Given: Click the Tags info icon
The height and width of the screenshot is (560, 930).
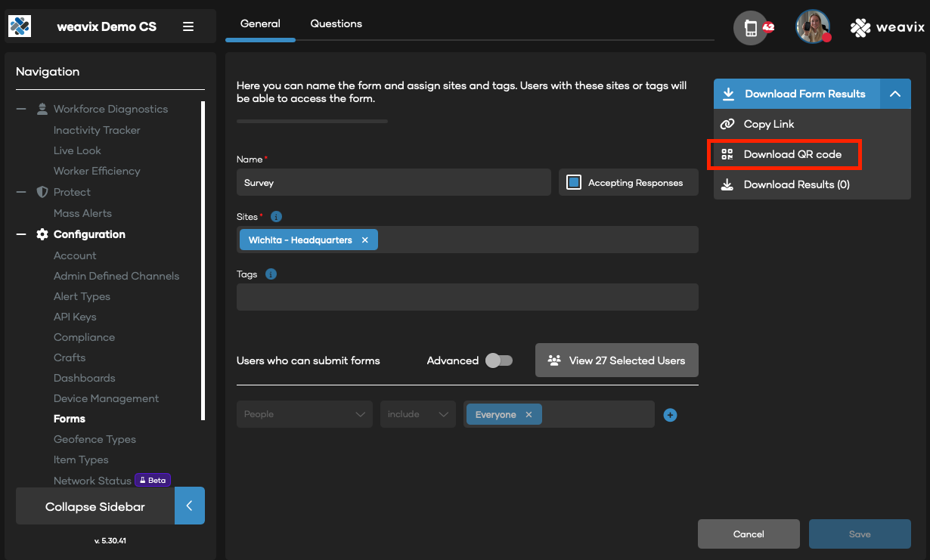Looking at the screenshot, I should pyautogui.click(x=271, y=274).
